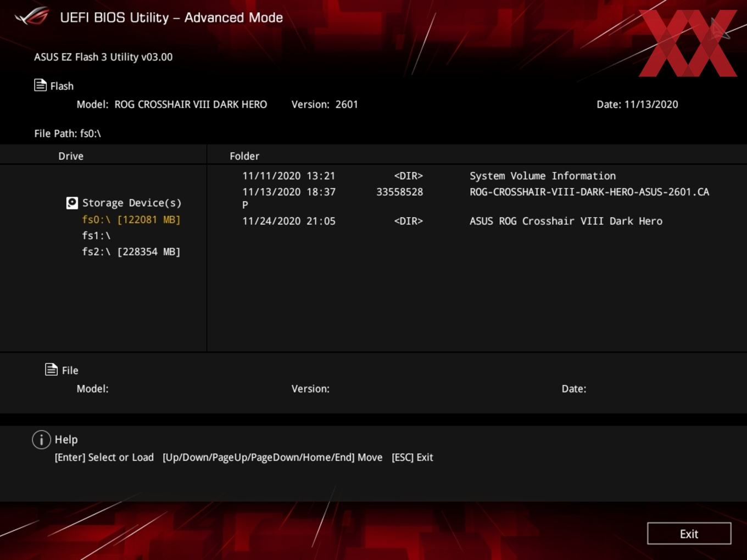Click the file size 33558528
The height and width of the screenshot is (560, 747).
click(400, 192)
